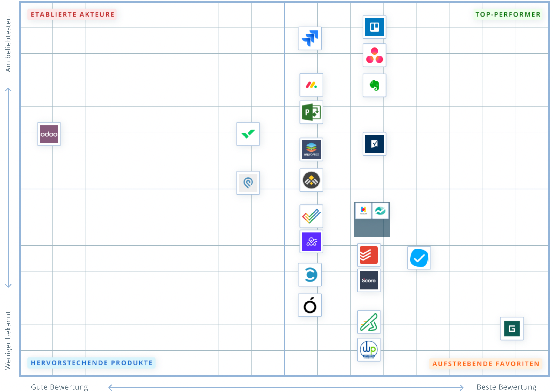Image resolution: width=553 pixels, height=392 pixels.
Task: Open the small Holaspirit logo tile
Action: [363, 211]
